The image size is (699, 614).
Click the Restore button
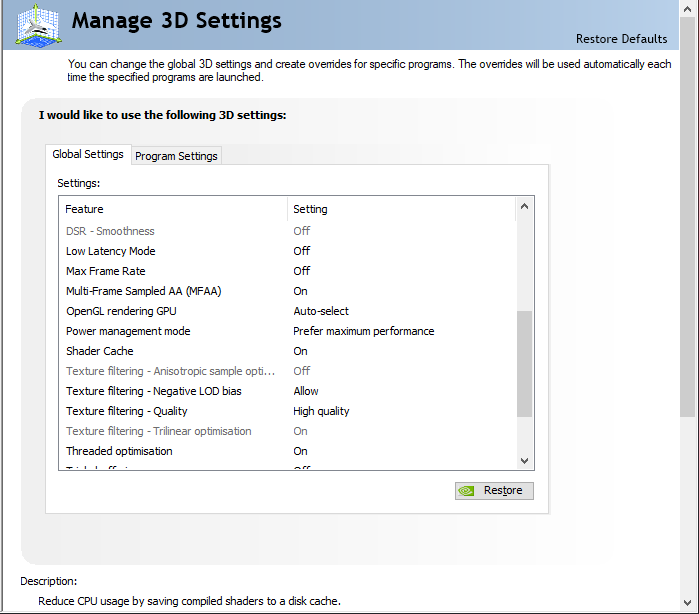click(494, 491)
